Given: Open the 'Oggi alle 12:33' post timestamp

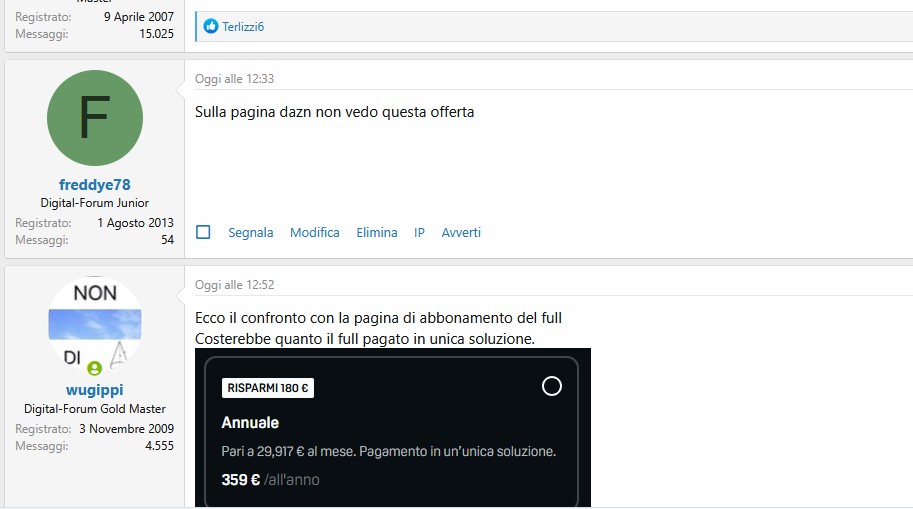Looking at the screenshot, I should tap(234, 79).
